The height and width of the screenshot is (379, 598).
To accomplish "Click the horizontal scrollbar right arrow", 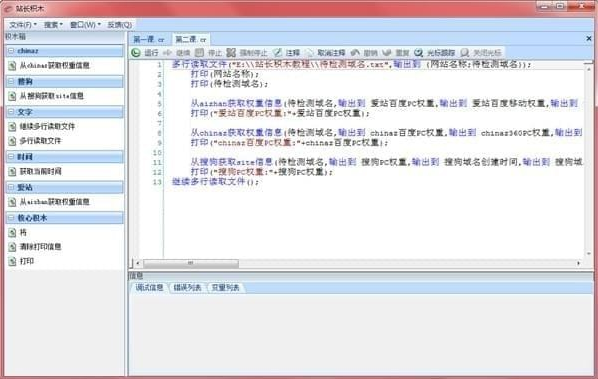I will click(x=579, y=263).
